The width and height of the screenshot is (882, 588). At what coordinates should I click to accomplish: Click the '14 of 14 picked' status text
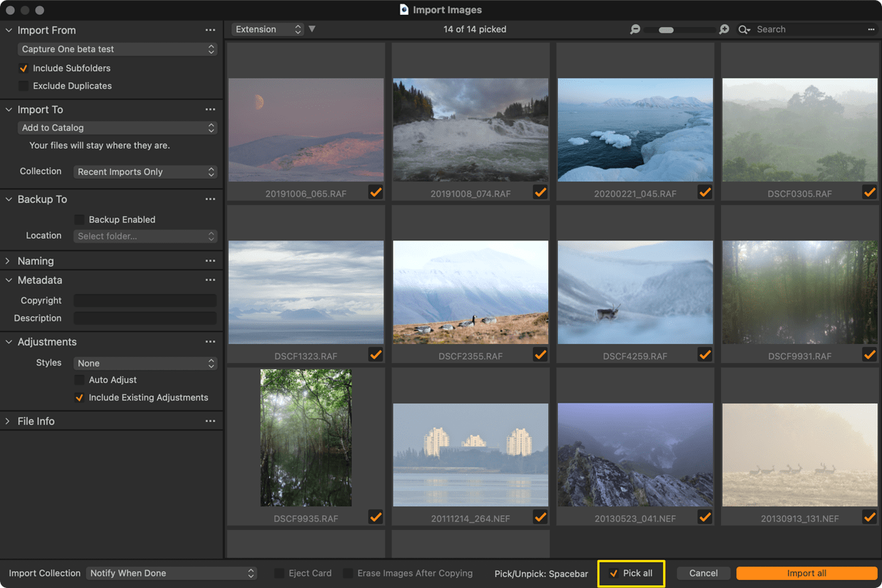(475, 29)
